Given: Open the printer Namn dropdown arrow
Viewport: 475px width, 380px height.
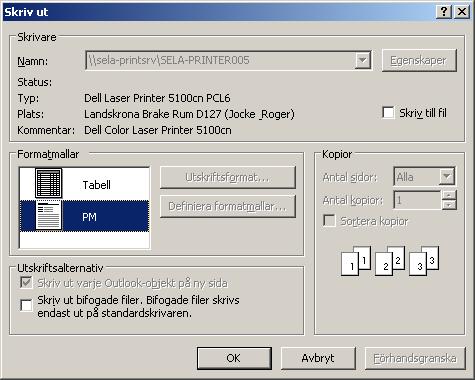Looking at the screenshot, I should coord(363,60).
